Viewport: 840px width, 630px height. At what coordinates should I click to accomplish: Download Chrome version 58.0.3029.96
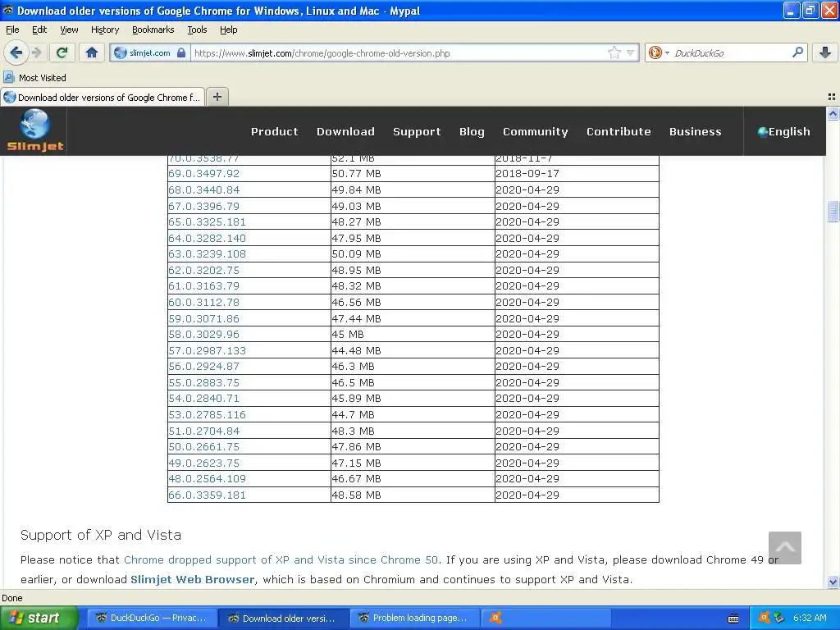pos(203,335)
